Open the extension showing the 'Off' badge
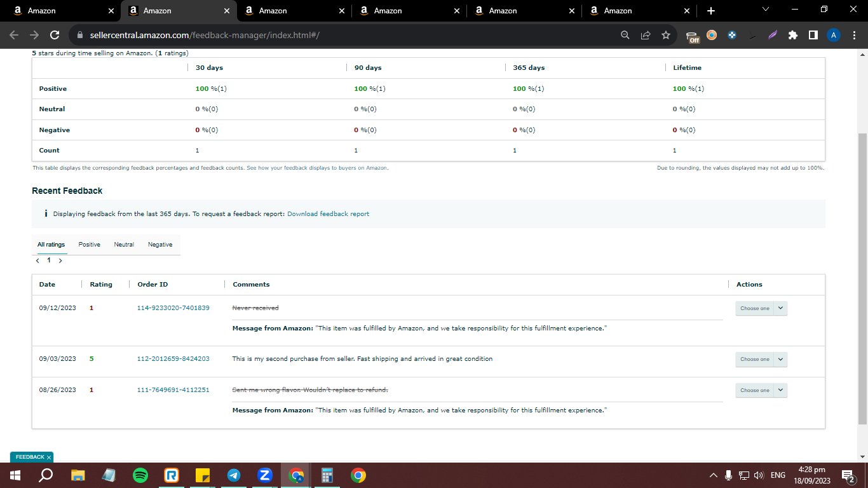 point(693,36)
